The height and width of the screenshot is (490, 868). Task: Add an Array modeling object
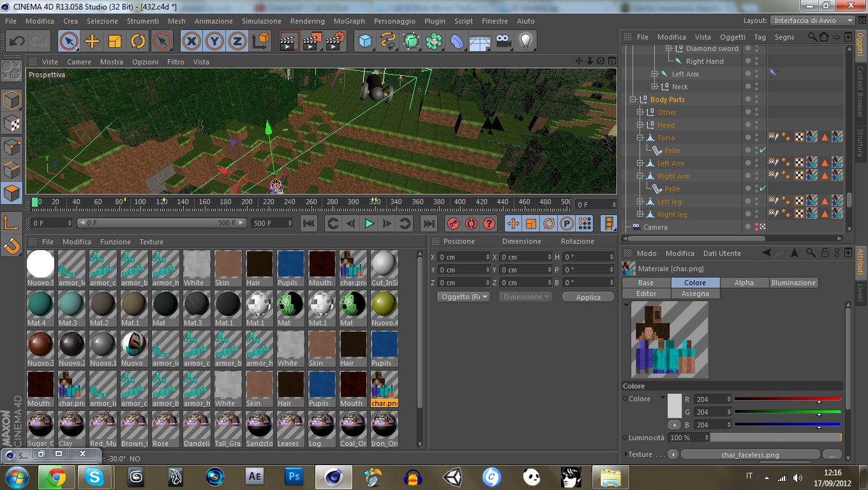point(434,41)
